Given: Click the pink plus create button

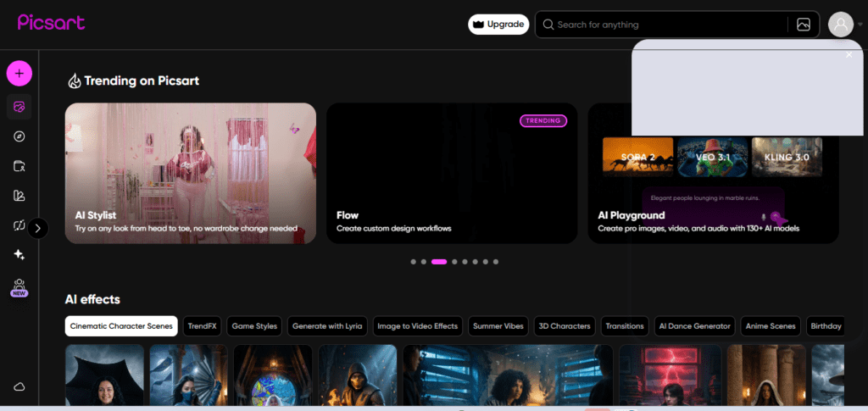Looking at the screenshot, I should click(x=19, y=73).
